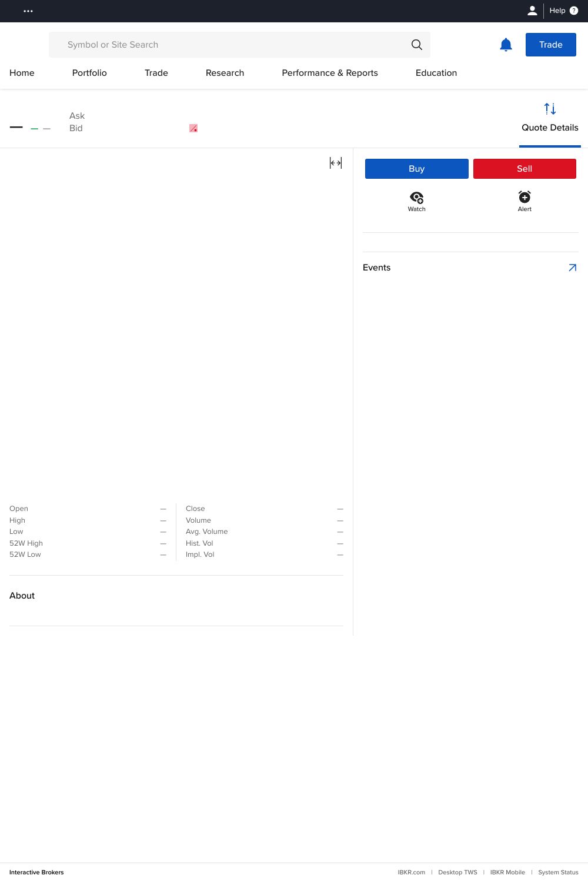
Task: Click the magnifying glass search icon
Action: (416, 45)
